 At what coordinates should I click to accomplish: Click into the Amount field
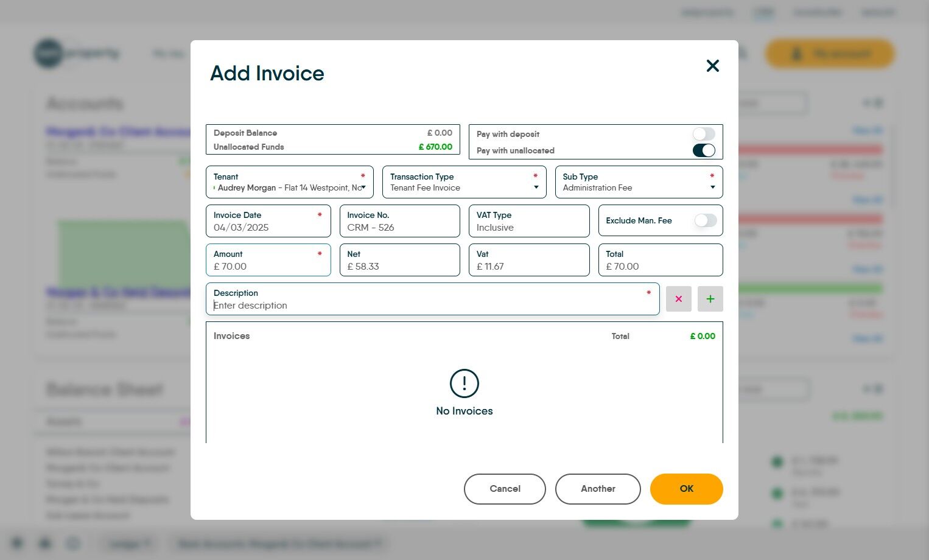click(268, 260)
